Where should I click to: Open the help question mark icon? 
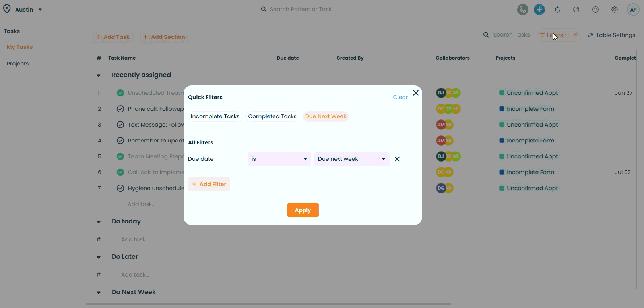[x=595, y=10]
